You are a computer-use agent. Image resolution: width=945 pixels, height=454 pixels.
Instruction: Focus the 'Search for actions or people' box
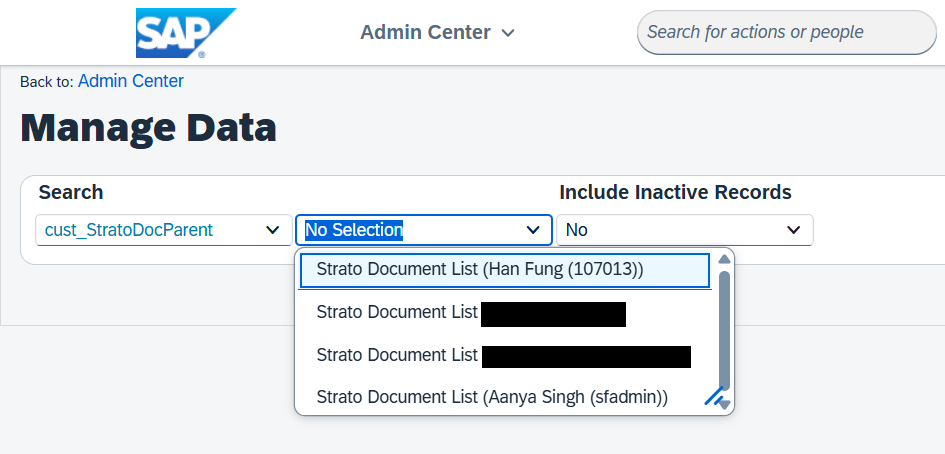(786, 32)
